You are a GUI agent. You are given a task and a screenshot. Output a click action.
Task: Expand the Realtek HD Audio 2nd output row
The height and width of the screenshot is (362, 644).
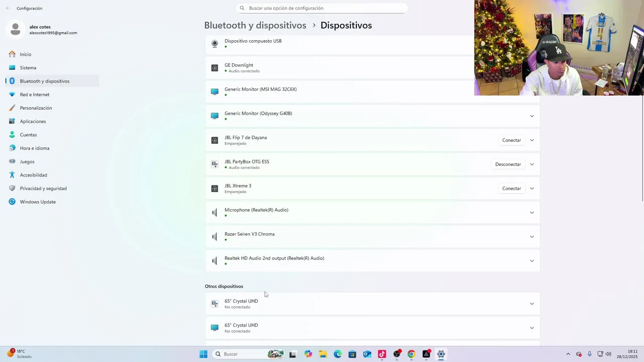pyautogui.click(x=532, y=261)
